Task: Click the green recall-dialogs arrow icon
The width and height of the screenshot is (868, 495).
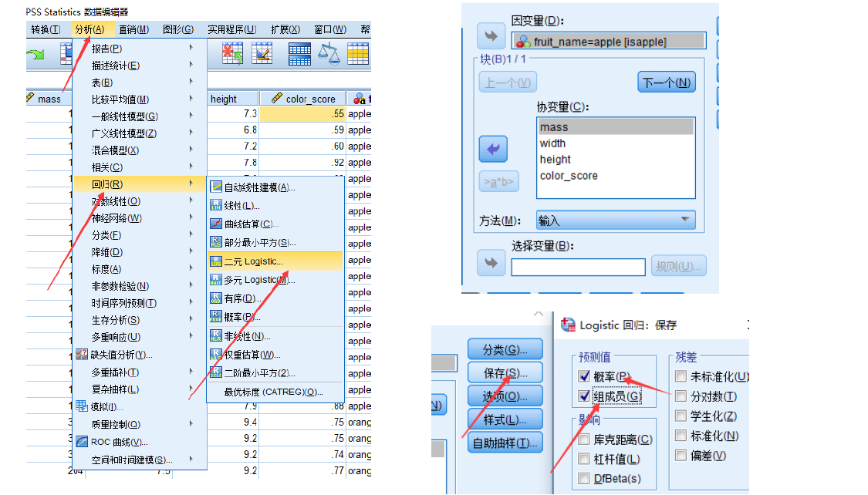Action: click(x=35, y=56)
